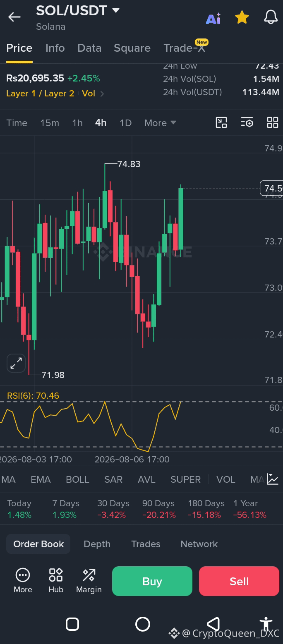Viewport: 283px width, 644px height.
Task: Expand the SOL/USDT pair dropdown
Action: (x=116, y=10)
